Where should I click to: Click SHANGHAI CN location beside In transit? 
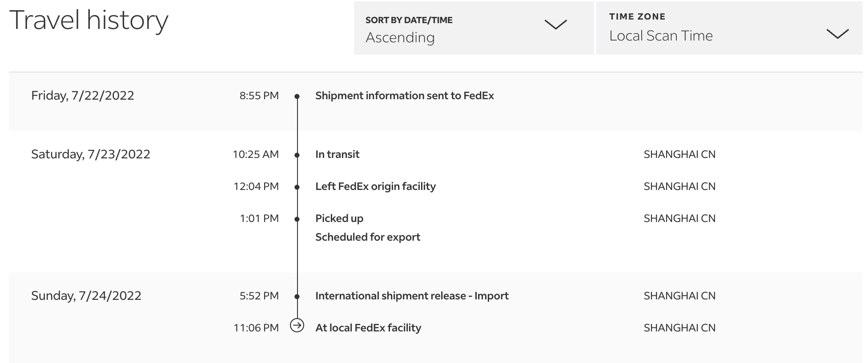[x=679, y=154]
